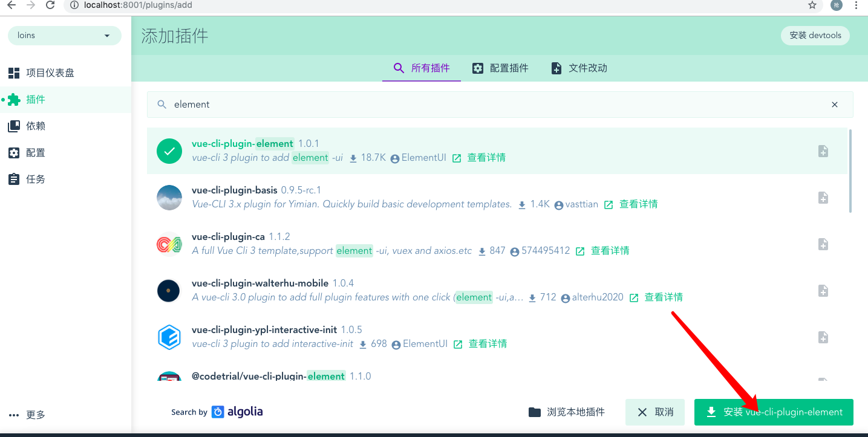Screen dimensions: 868x437
Task: Open 查看详情 for vue-cli-plugin-element
Action: (x=486, y=158)
